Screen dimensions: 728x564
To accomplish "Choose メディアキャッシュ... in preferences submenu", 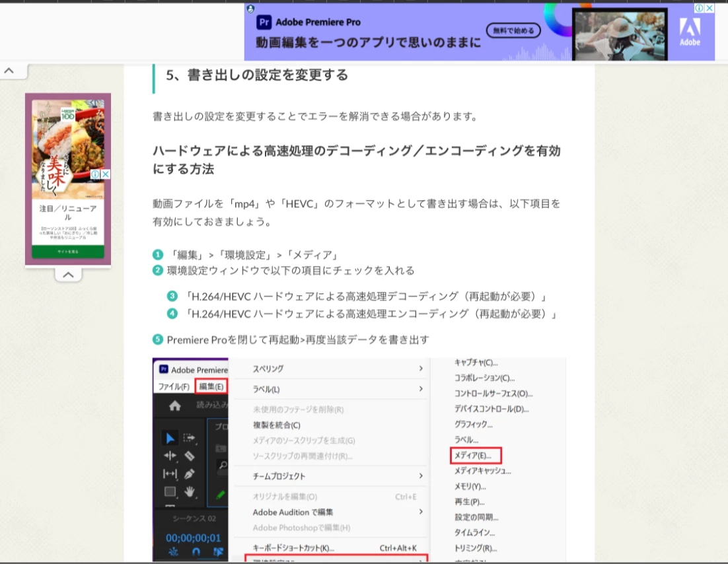I will pos(482,471).
